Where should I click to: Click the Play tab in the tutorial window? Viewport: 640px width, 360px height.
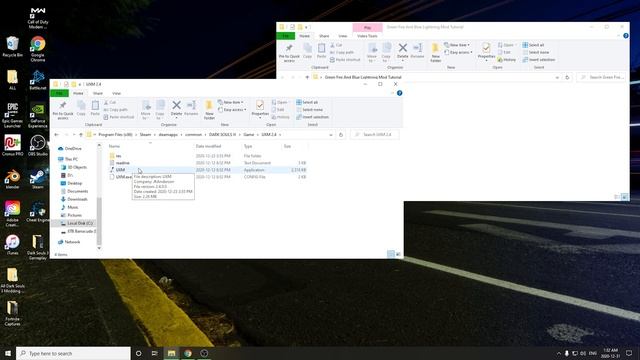pyautogui.click(x=367, y=27)
